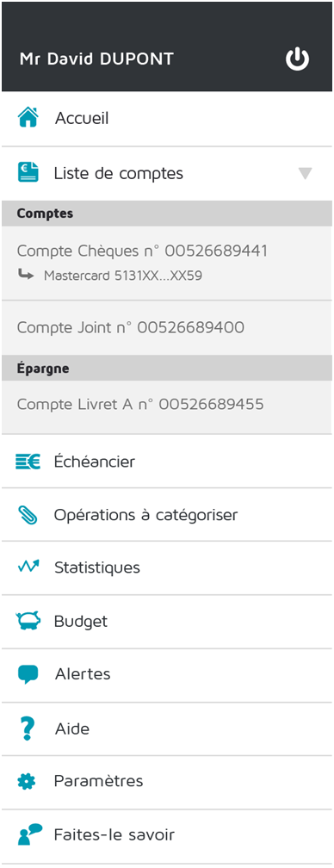Click the Alertes speech bubble icon
This screenshot has height=868, width=334.
click(28, 674)
